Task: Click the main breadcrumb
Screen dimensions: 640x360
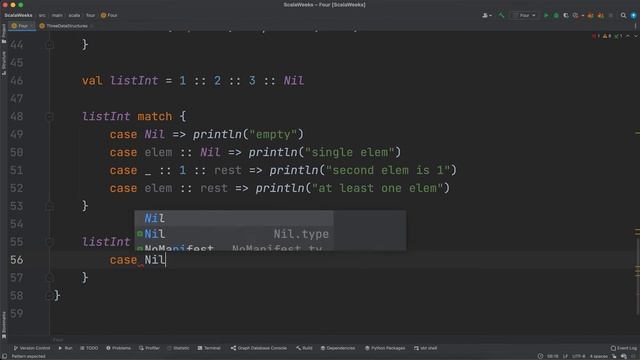Action: (57, 16)
